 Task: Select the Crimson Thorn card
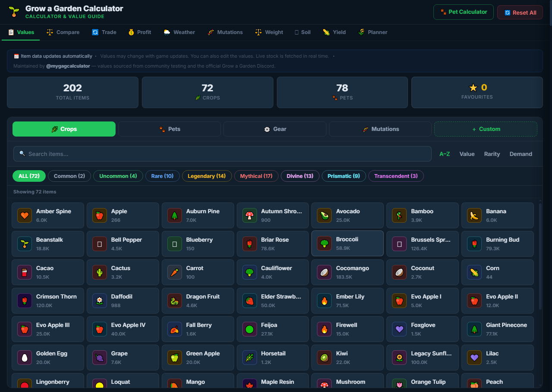(x=48, y=301)
